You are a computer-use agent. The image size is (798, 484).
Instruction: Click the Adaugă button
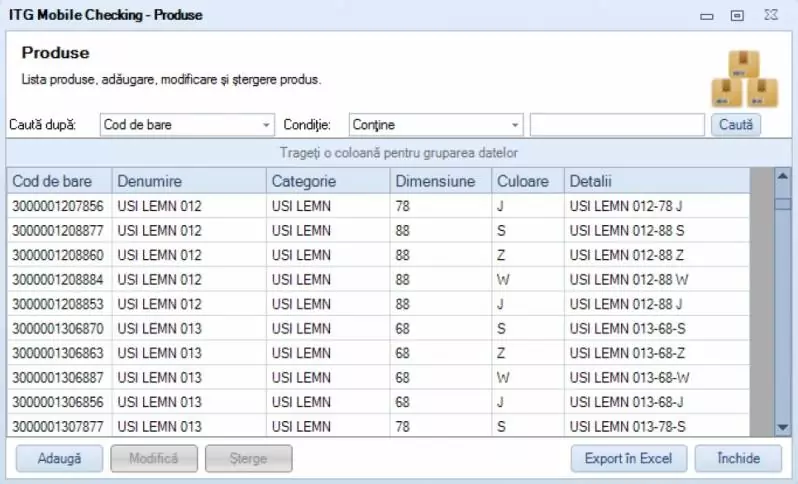[x=59, y=459]
